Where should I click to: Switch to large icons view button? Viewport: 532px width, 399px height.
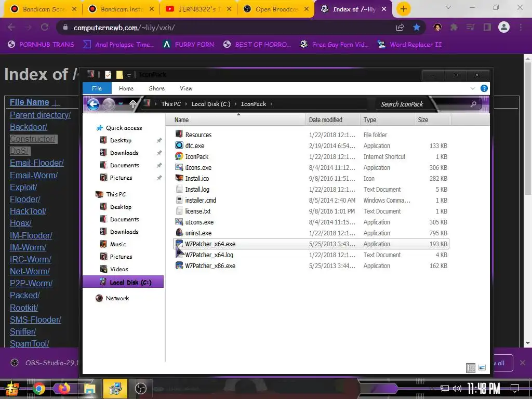[x=482, y=368]
